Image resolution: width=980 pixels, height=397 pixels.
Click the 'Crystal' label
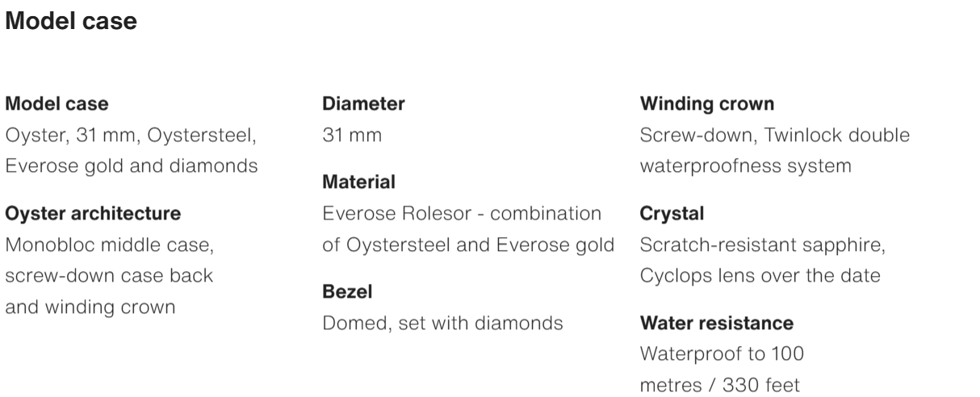point(672,214)
